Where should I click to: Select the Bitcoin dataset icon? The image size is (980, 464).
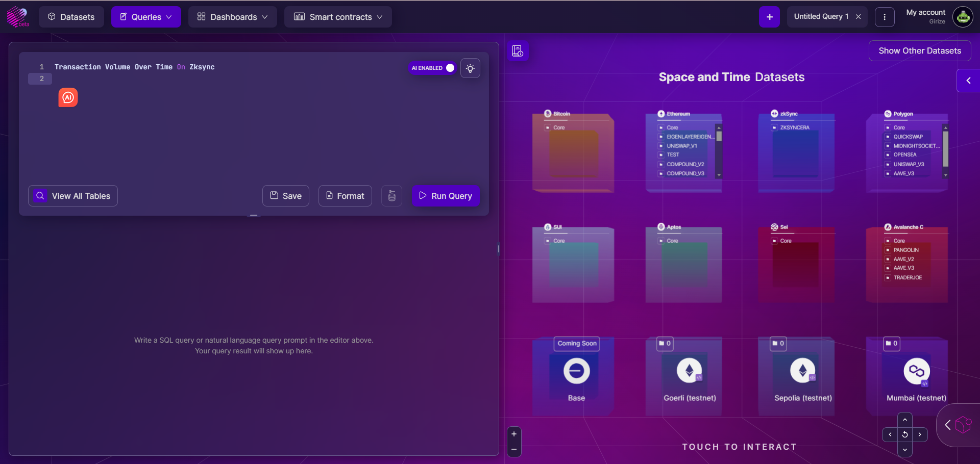click(548, 114)
